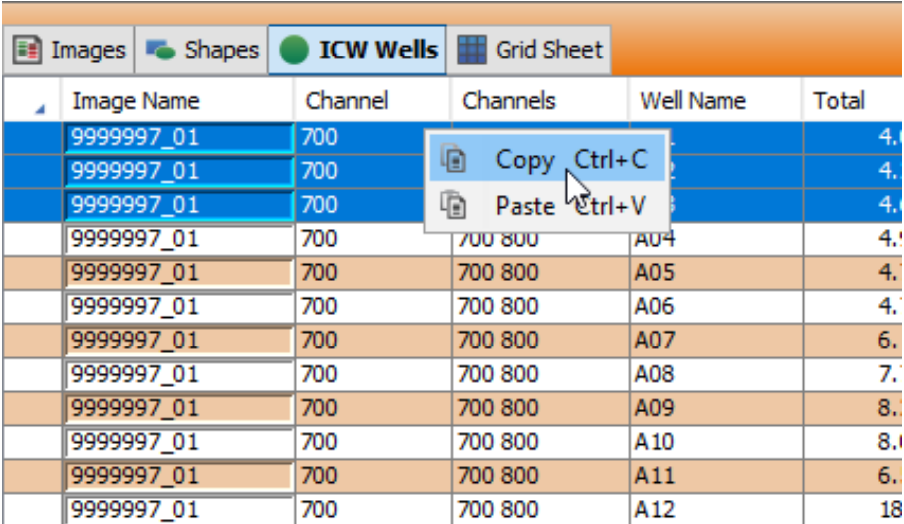Select the Image Name cell in row A06
This screenshot has width=904, height=524.
click(x=179, y=306)
